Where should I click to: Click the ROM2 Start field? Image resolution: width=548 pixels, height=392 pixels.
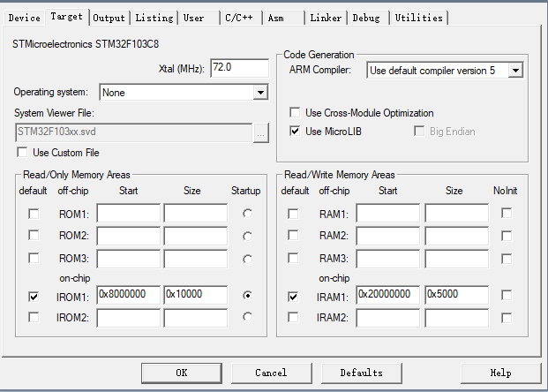click(129, 236)
